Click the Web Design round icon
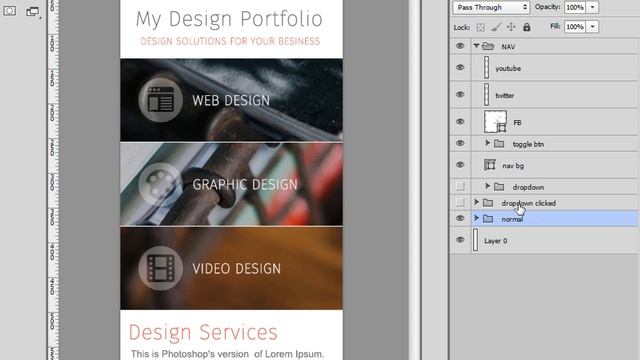This screenshot has width=640, height=360. click(160, 100)
